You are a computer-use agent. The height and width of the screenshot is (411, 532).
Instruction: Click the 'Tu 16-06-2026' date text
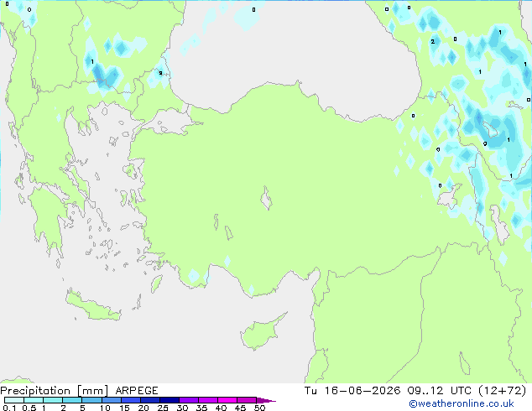352,391
